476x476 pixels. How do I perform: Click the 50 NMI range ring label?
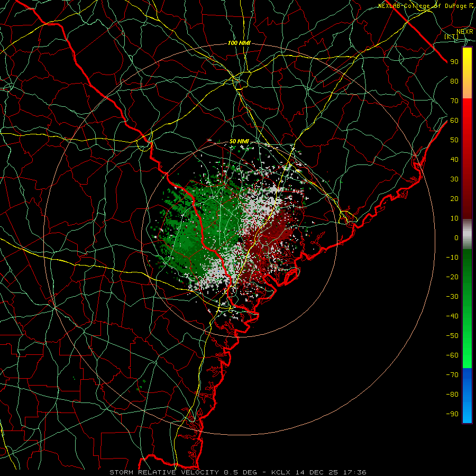tap(239, 141)
